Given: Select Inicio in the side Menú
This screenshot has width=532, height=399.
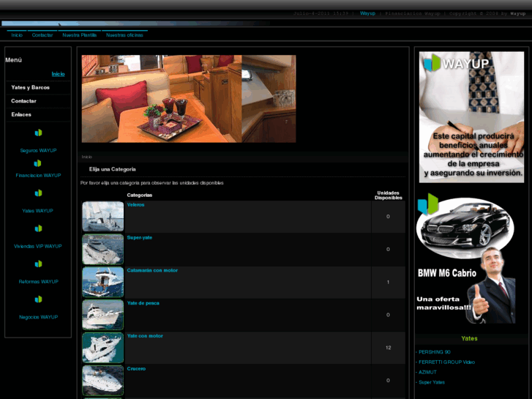Looking at the screenshot, I should pos(58,74).
